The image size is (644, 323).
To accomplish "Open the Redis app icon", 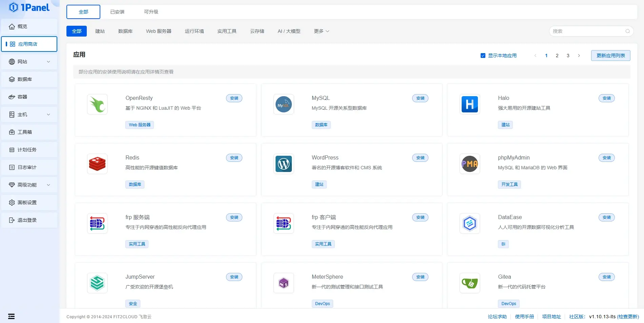I will tap(97, 164).
